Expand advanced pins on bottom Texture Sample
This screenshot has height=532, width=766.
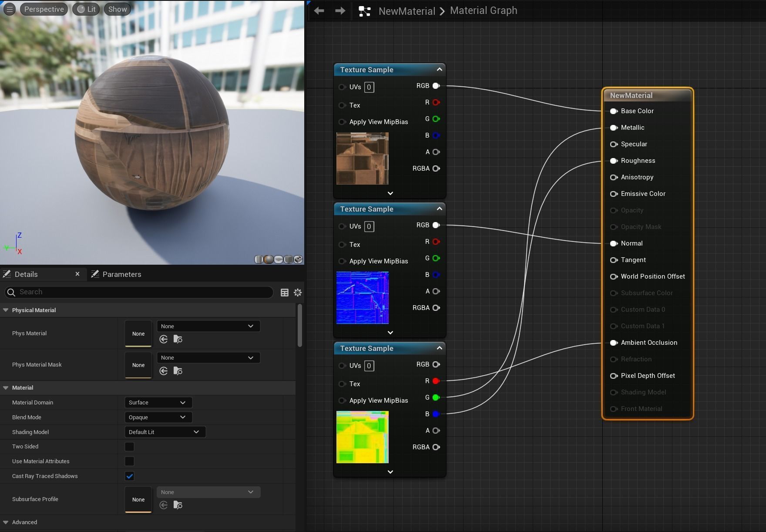(390, 472)
